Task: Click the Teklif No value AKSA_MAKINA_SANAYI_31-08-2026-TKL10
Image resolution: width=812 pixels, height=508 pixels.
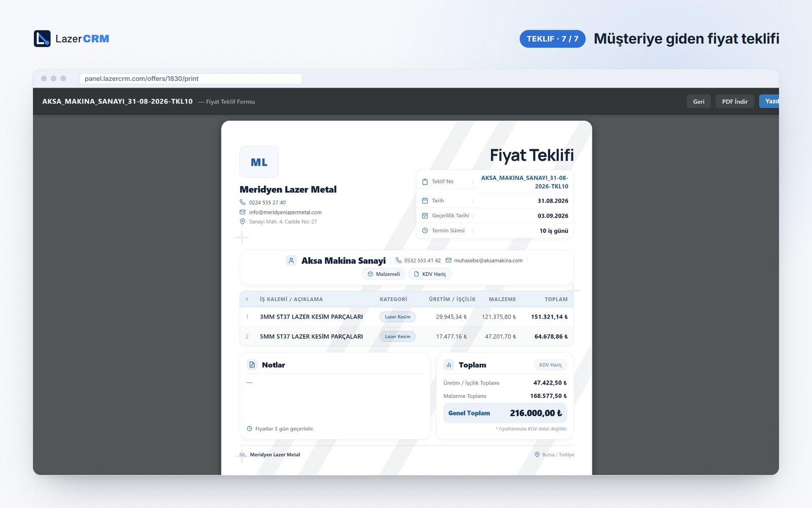Action: 525,182
